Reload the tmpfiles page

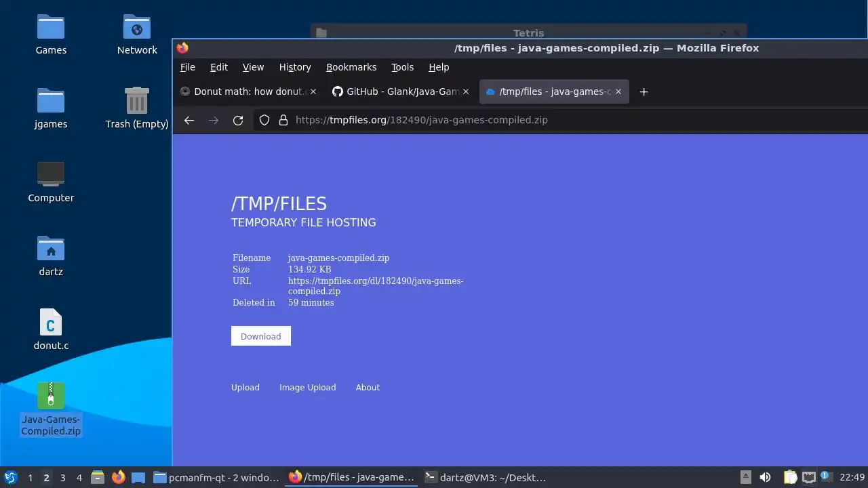(238, 120)
